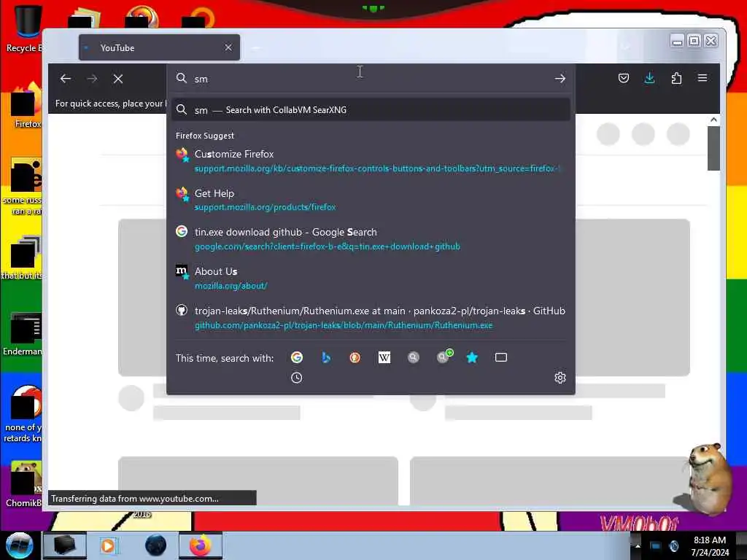Open the Downloads panel
Image resolution: width=747 pixels, height=560 pixels.
click(x=649, y=78)
